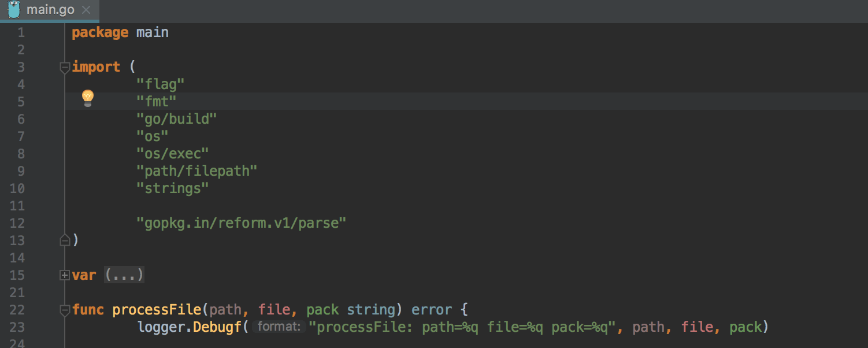This screenshot has height=348, width=868.
Task: Select the main.go editor tab
Action: (49, 10)
